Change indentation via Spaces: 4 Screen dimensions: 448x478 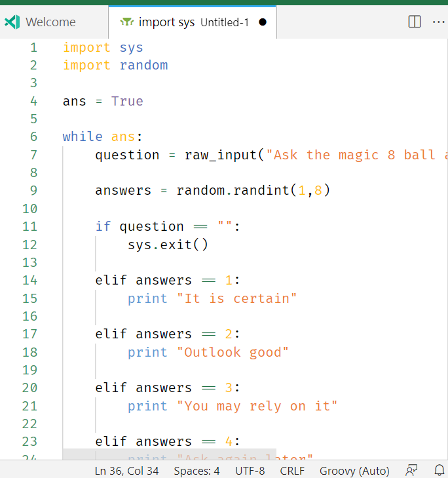(196, 471)
